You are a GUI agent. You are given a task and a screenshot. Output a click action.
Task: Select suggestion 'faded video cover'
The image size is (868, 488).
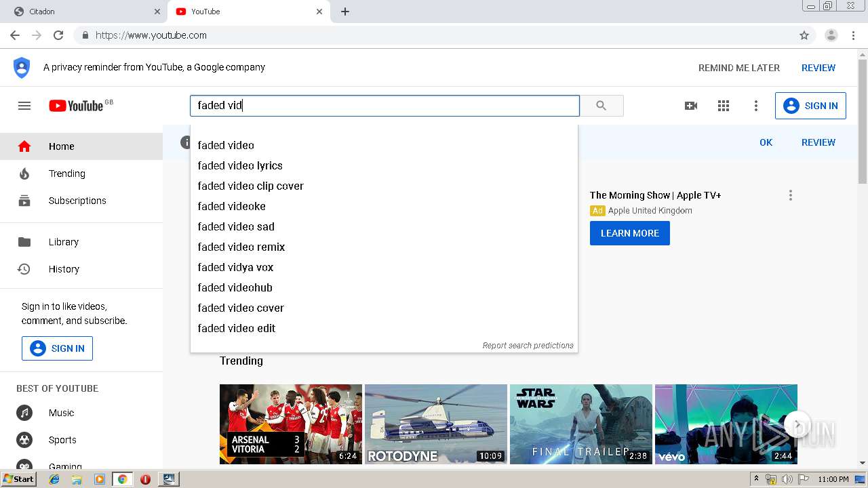click(384, 308)
